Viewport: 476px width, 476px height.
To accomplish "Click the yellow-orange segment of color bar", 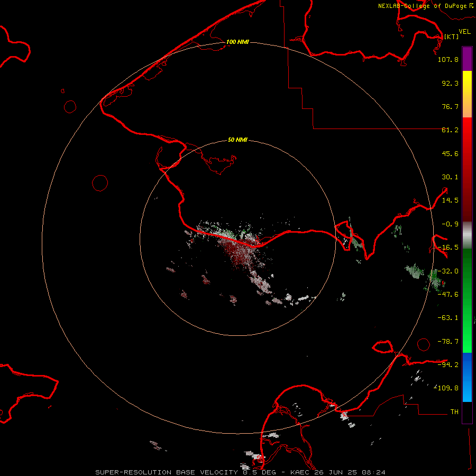I will pos(467,94).
